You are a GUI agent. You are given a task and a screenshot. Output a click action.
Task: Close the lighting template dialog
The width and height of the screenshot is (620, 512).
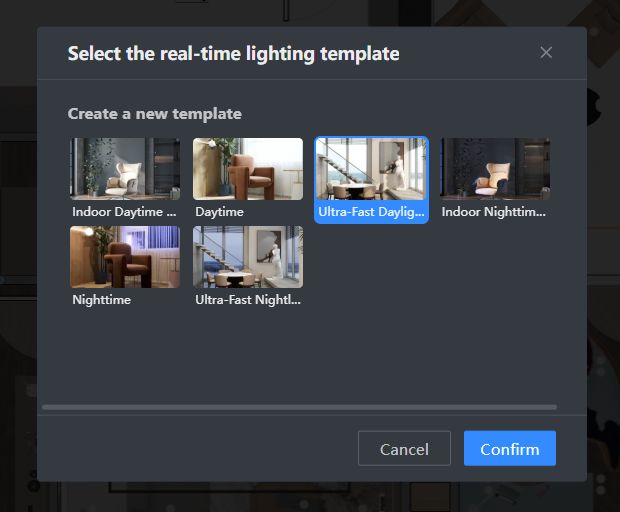[546, 53]
